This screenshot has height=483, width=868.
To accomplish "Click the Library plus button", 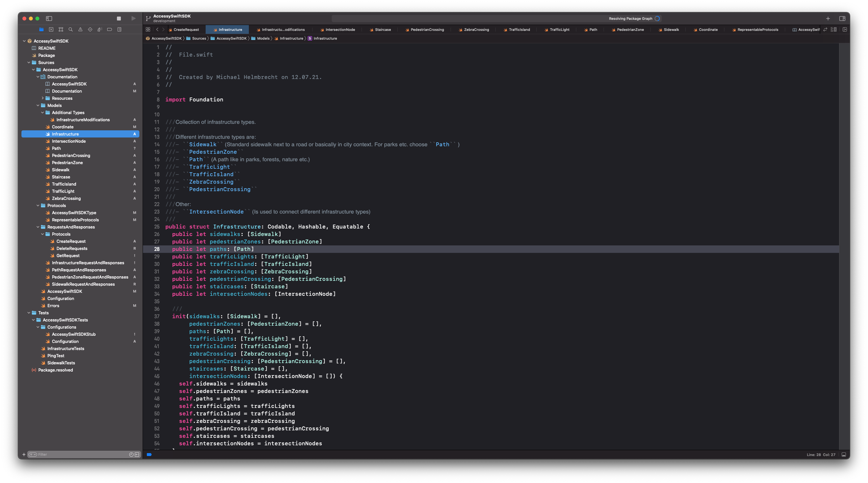I will coord(828,19).
